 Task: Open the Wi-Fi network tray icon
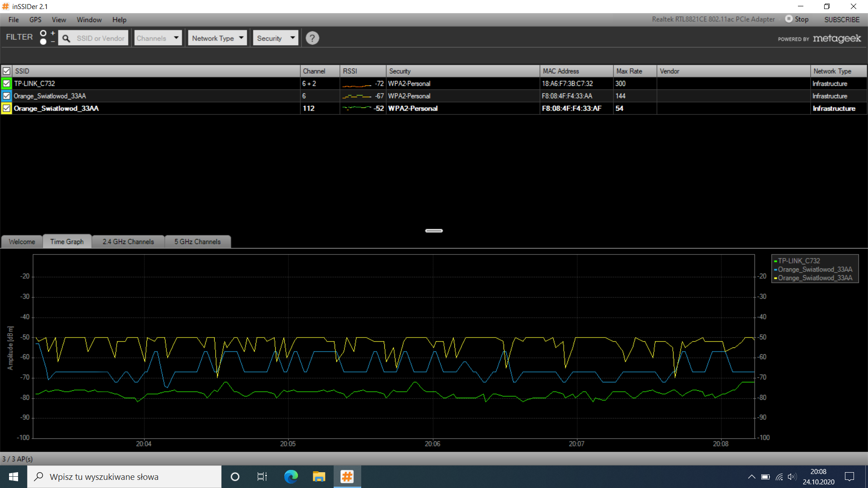[x=779, y=477]
